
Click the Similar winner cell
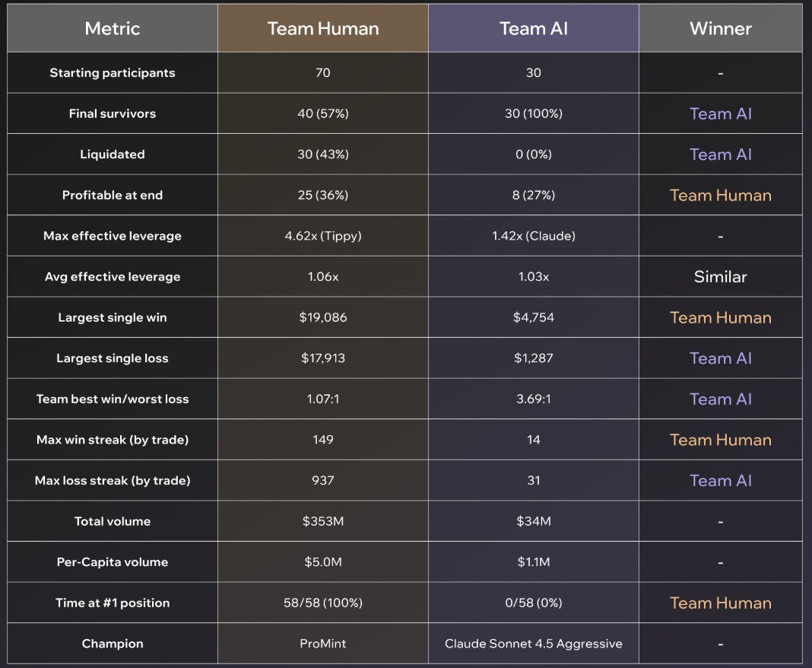pos(720,277)
